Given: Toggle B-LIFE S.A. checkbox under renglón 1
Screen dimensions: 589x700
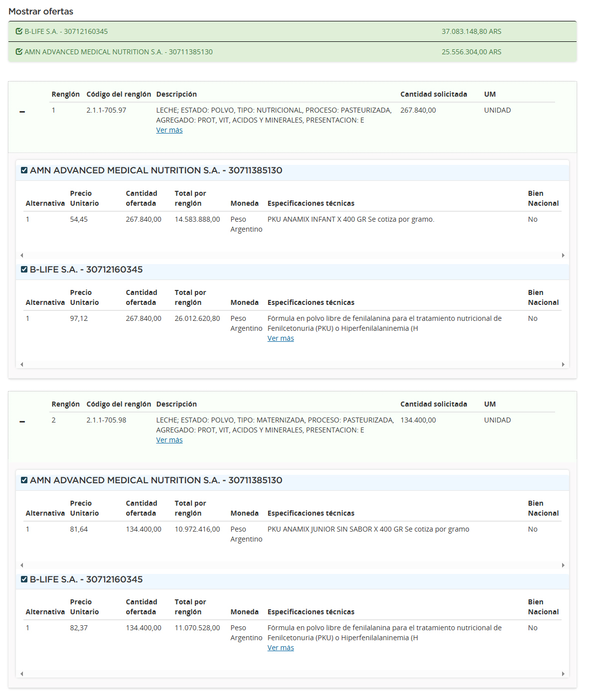Looking at the screenshot, I should (x=24, y=270).
